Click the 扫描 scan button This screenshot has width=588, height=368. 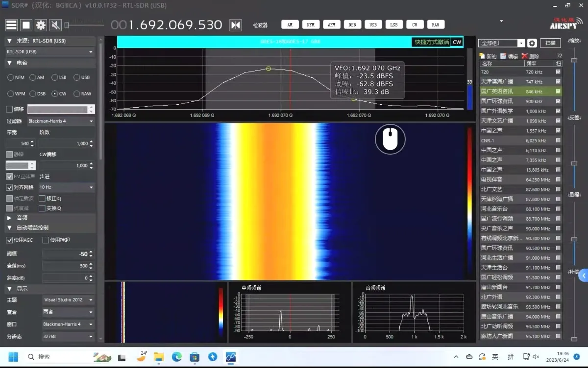[550, 43]
